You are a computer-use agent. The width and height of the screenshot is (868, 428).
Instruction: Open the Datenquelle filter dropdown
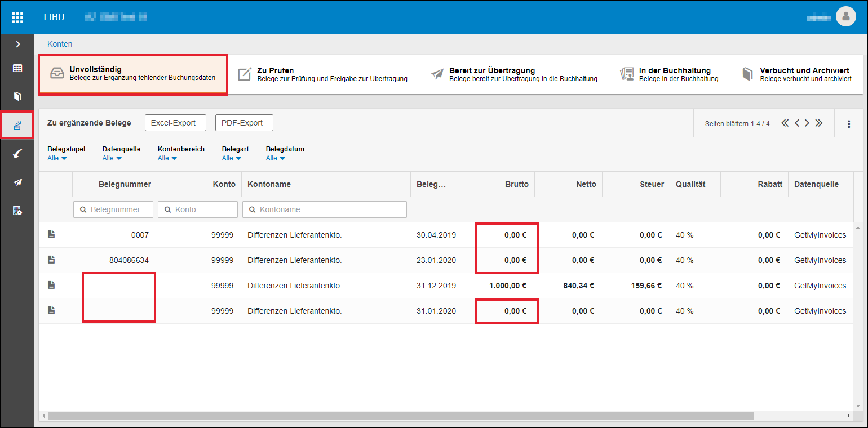point(112,158)
